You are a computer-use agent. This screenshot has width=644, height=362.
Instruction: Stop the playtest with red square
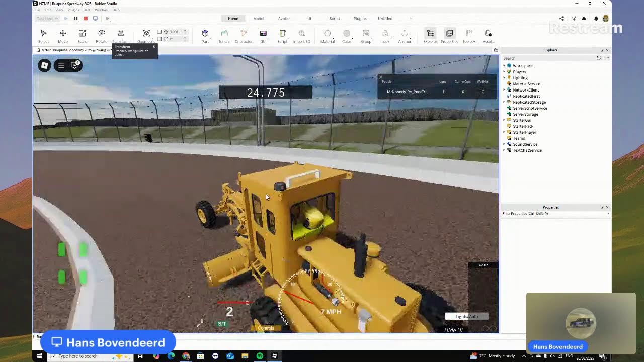click(x=86, y=19)
